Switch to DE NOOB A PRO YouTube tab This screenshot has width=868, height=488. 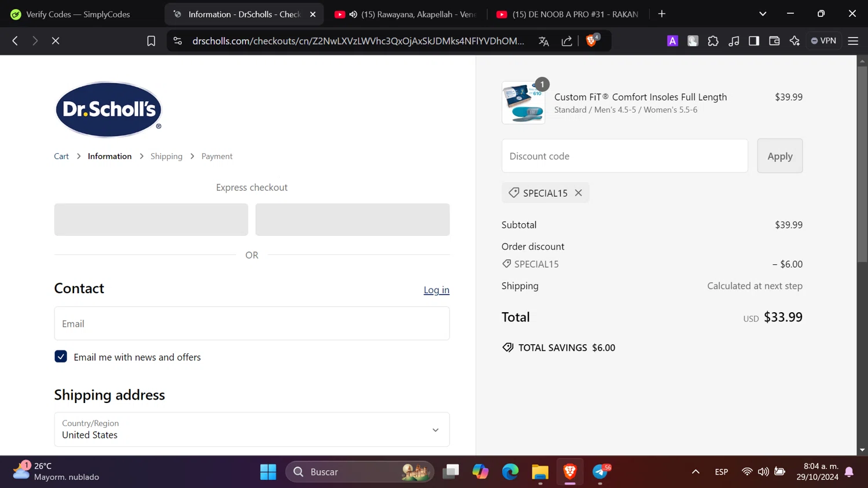pos(568,14)
